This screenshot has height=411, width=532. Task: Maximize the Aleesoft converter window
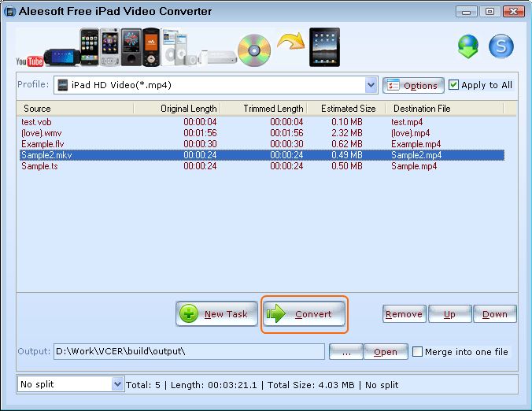coord(490,12)
